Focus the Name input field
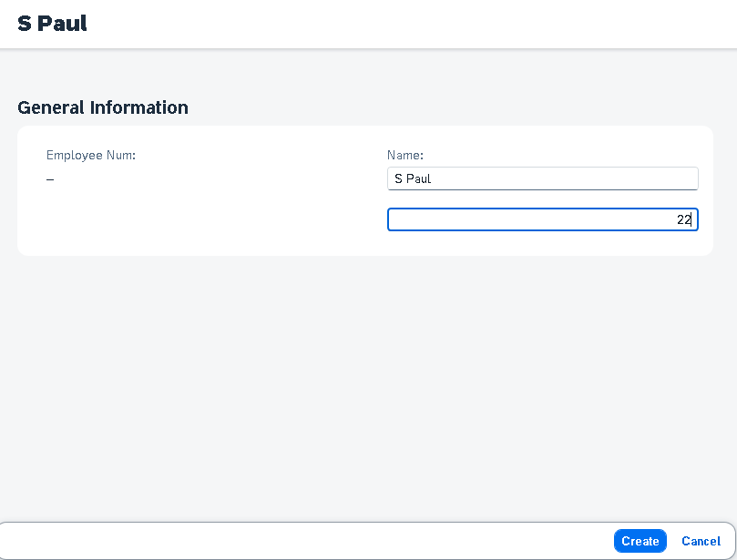The height and width of the screenshot is (560, 737). point(542,178)
